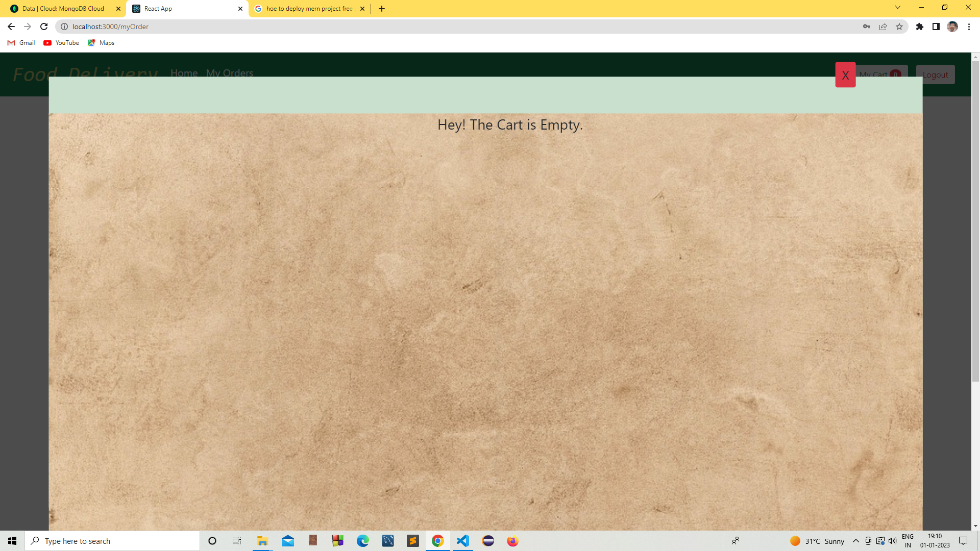The height and width of the screenshot is (551, 980).
Task: Open the Chrome three-dot menu
Action: 969,27
